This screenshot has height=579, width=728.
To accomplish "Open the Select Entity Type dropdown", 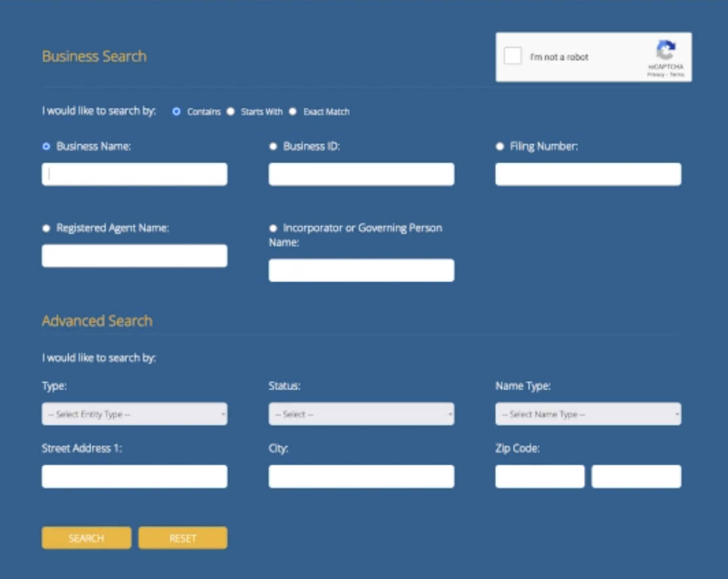I will tap(134, 414).
